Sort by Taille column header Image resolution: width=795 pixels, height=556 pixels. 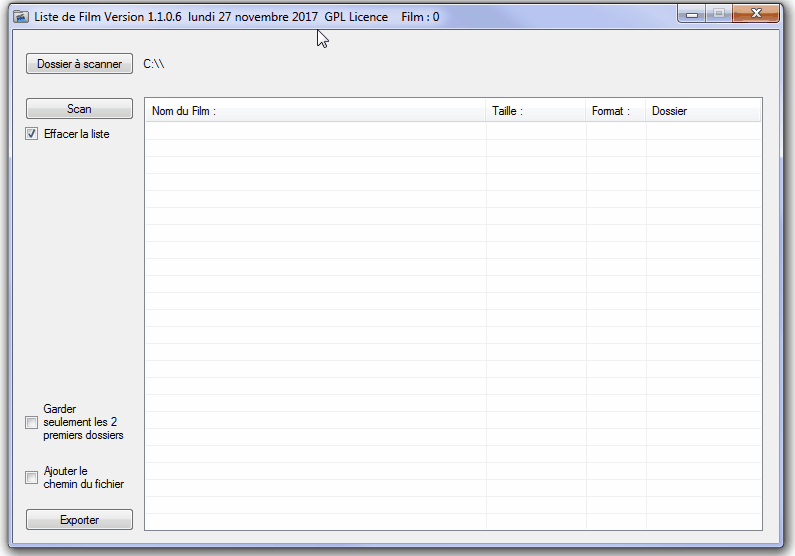pos(535,111)
